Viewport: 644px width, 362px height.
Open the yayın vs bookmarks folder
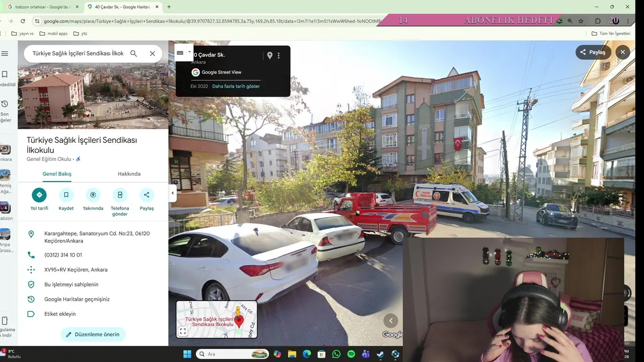[23, 34]
